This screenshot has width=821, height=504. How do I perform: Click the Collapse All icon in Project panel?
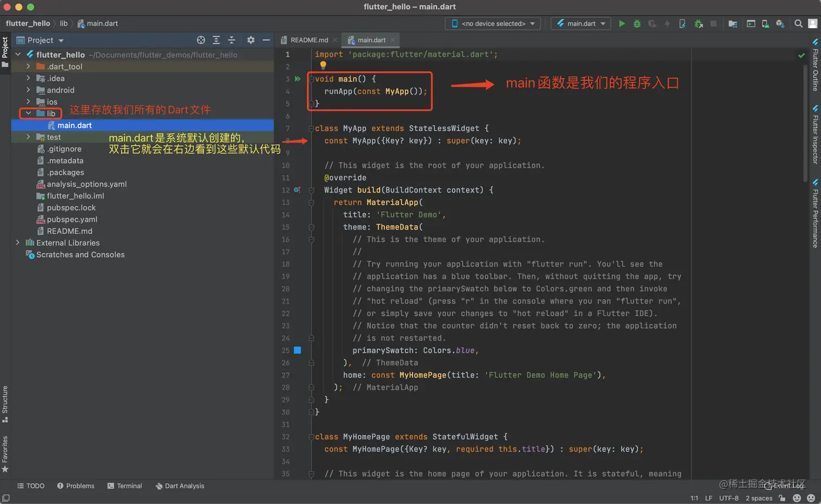pos(231,40)
